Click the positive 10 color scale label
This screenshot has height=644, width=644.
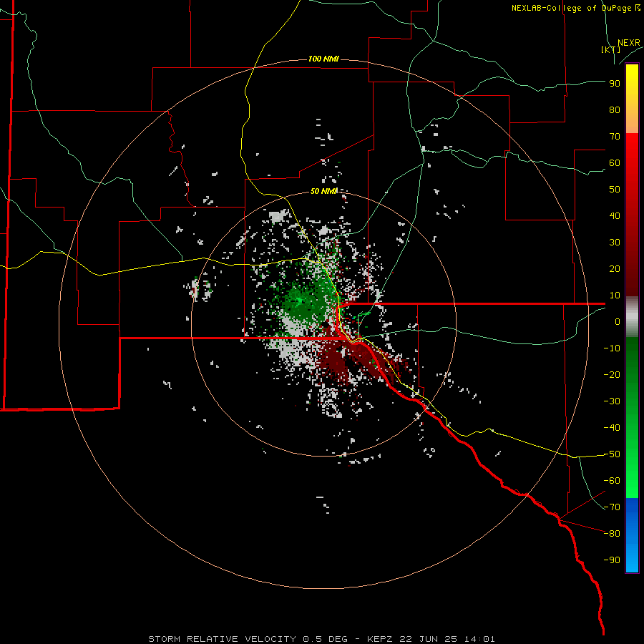(x=615, y=296)
